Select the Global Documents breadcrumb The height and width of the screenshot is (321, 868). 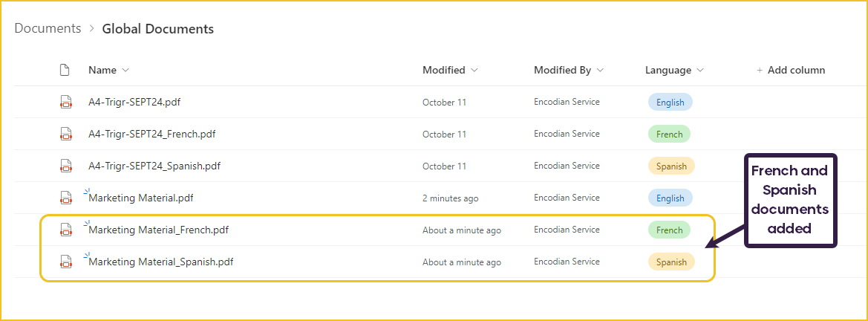click(x=157, y=29)
